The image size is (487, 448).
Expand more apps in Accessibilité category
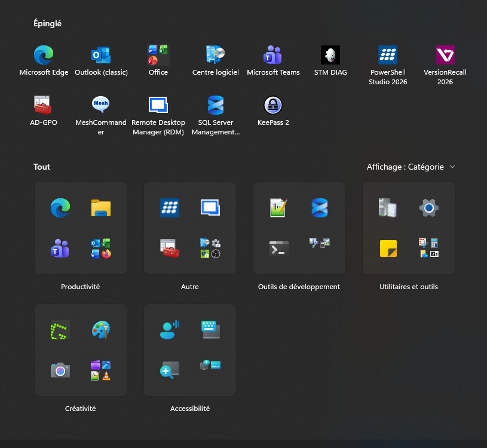pyautogui.click(x=210, y=365)
